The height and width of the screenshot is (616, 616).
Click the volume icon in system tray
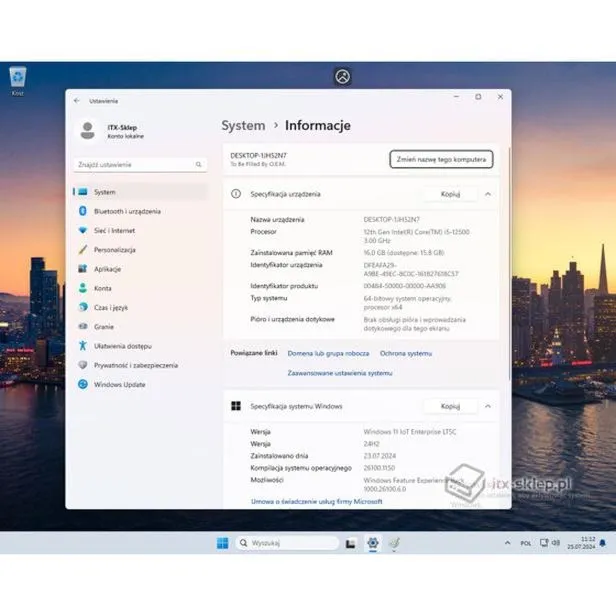556,543
